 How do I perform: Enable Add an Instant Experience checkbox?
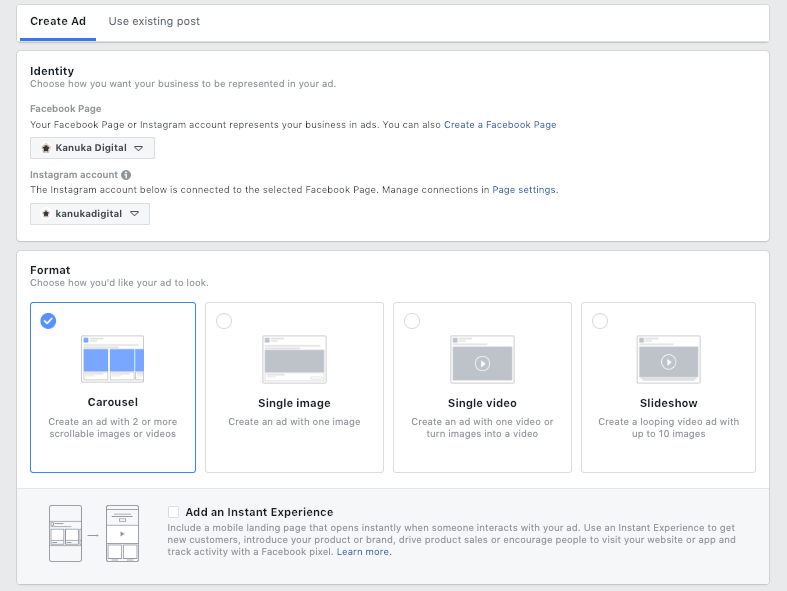click(174, 512)
